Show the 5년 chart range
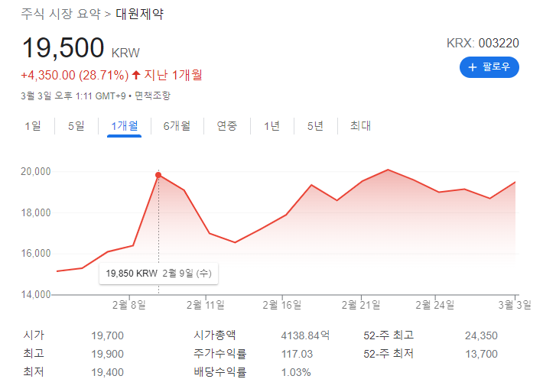 point(316,126)
